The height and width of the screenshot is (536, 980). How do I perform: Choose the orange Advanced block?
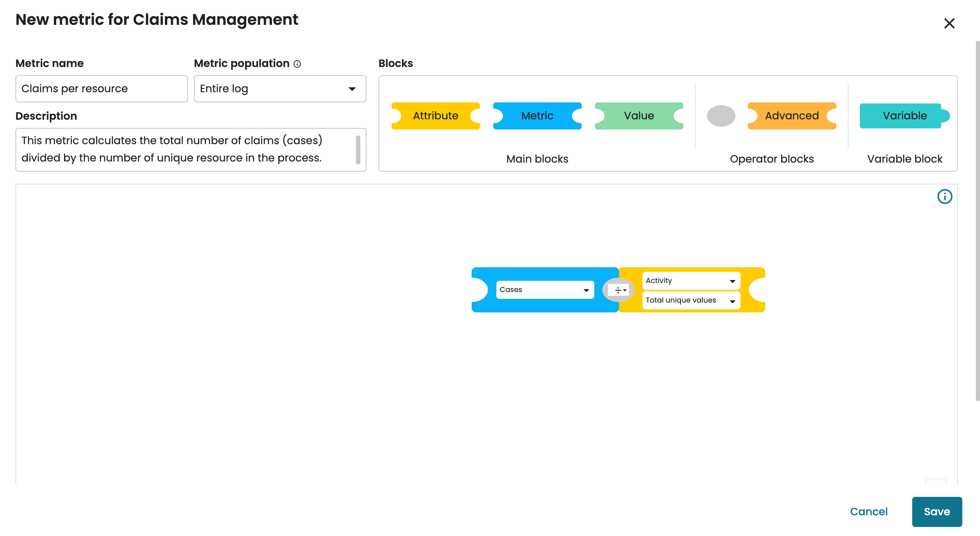[791, 116]
